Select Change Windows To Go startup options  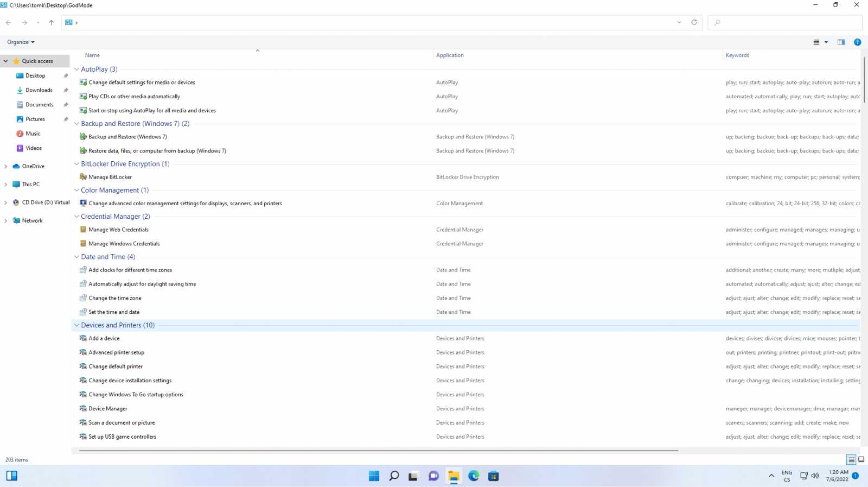point(136,395)
